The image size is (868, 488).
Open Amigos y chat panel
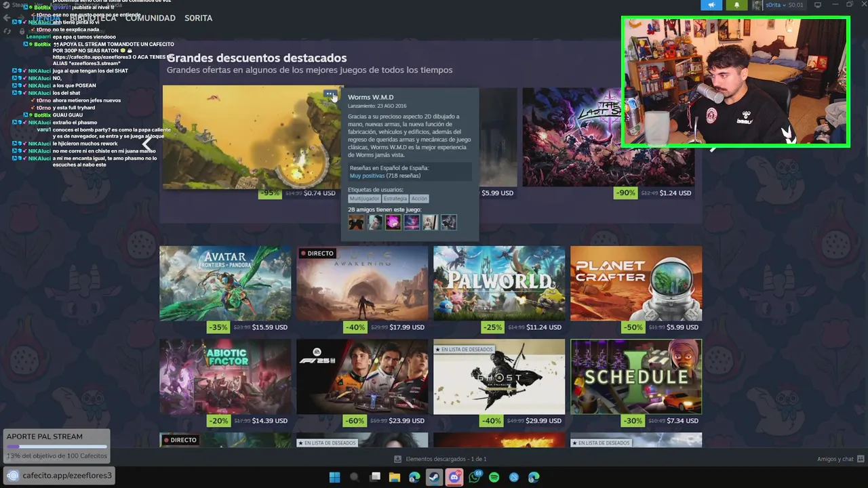840,459
